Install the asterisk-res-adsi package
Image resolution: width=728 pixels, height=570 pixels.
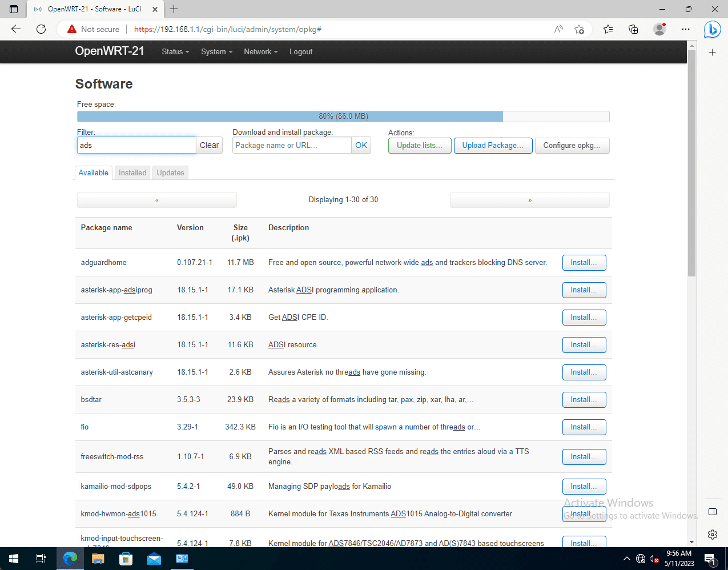584,345
